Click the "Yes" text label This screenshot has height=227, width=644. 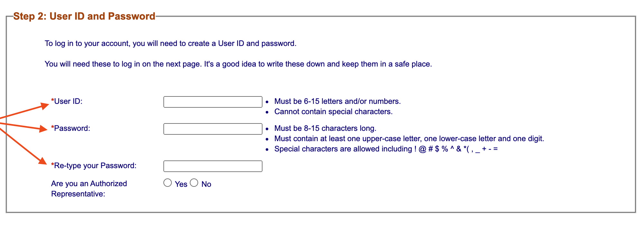point(181,184)
